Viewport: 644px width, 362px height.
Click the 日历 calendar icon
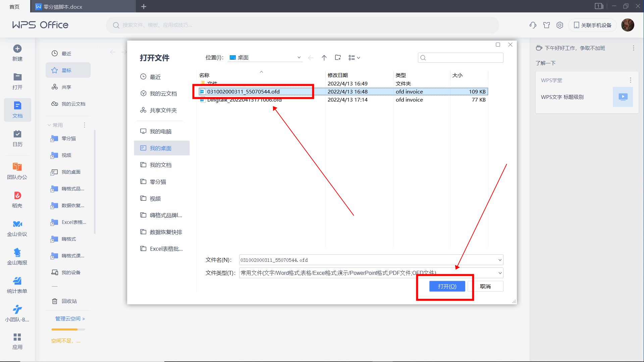click(17, 134)
